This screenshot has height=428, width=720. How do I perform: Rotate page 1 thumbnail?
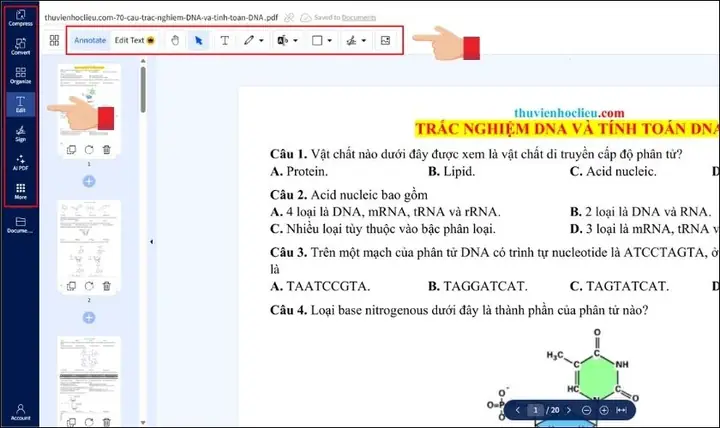pyautogui.click(x=89, y=150)
